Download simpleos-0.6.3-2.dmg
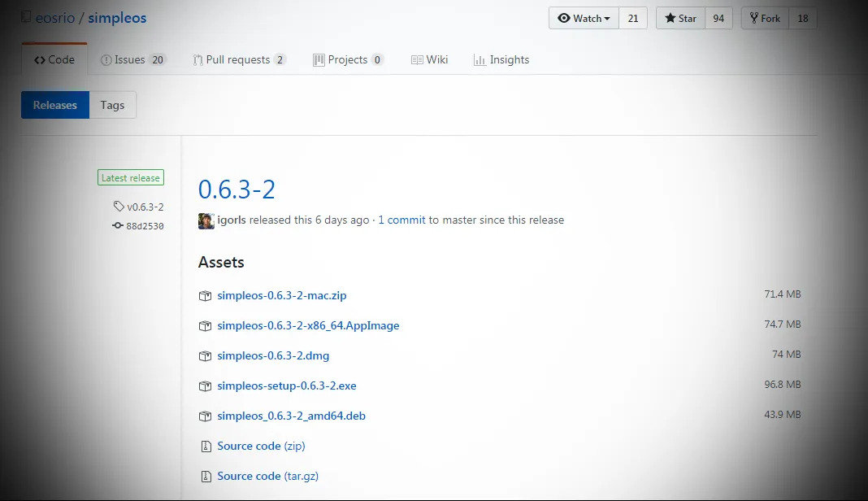 point(273,355)
